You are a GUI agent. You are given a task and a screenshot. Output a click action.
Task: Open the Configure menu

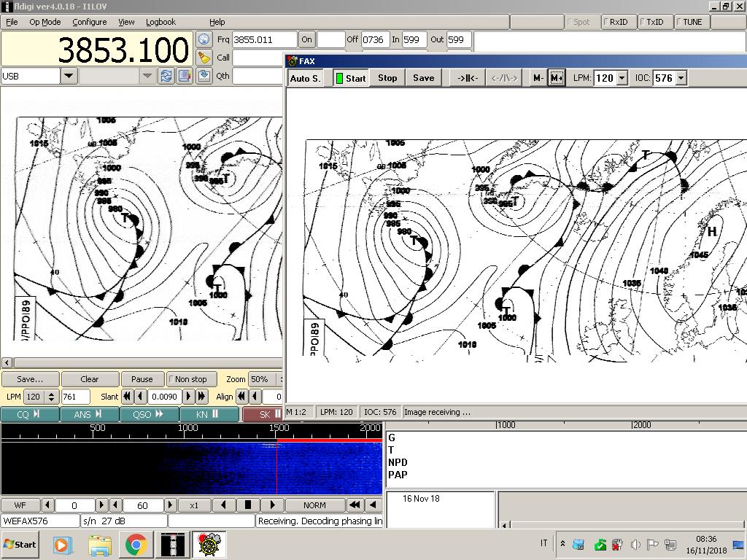(x=90, y=22)
